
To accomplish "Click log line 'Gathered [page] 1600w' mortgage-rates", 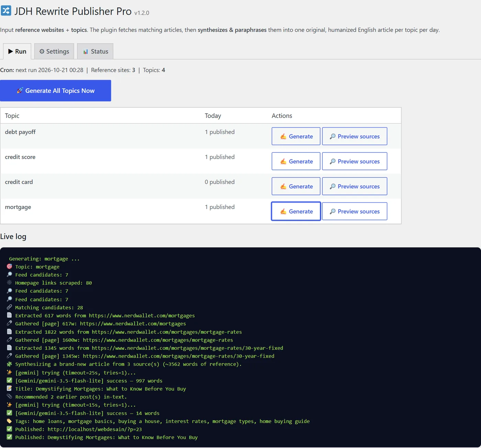I will click(124, 340).
